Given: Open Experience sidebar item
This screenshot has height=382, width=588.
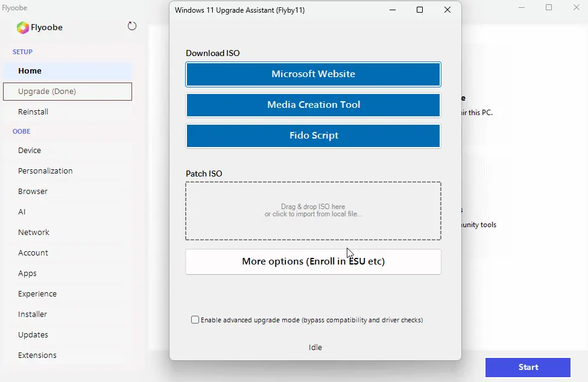Looking at the screenshot, I should (68, 294).
